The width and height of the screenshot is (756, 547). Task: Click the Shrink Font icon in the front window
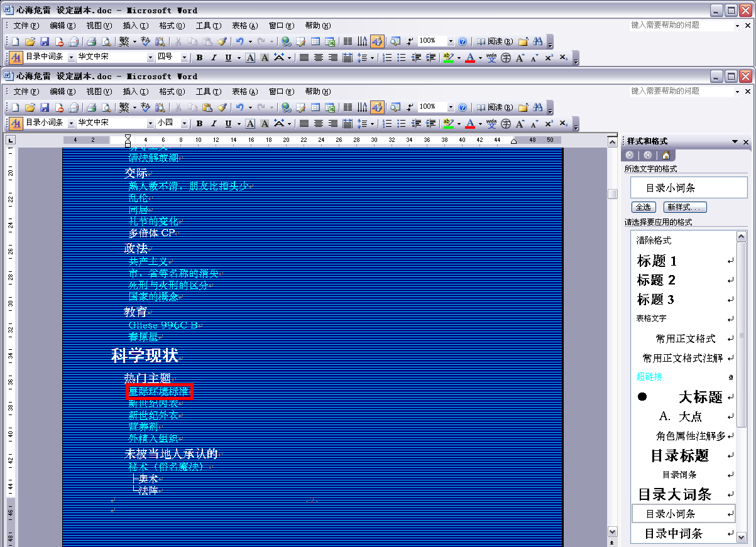click(535, 124)
